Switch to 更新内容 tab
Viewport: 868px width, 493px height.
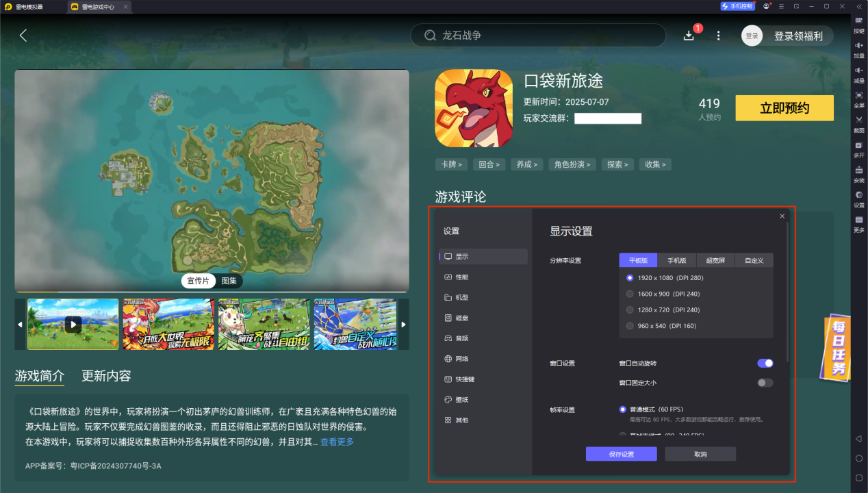click(x=106, y=376)
